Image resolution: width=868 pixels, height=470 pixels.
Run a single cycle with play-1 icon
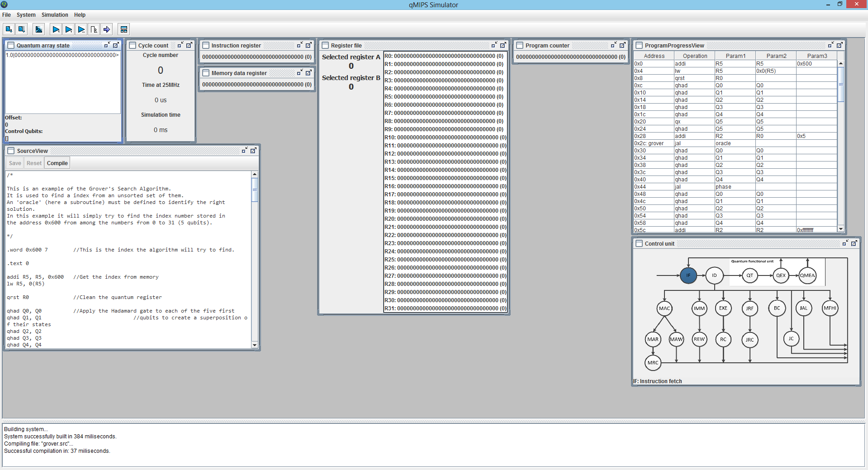pos(56,29)
